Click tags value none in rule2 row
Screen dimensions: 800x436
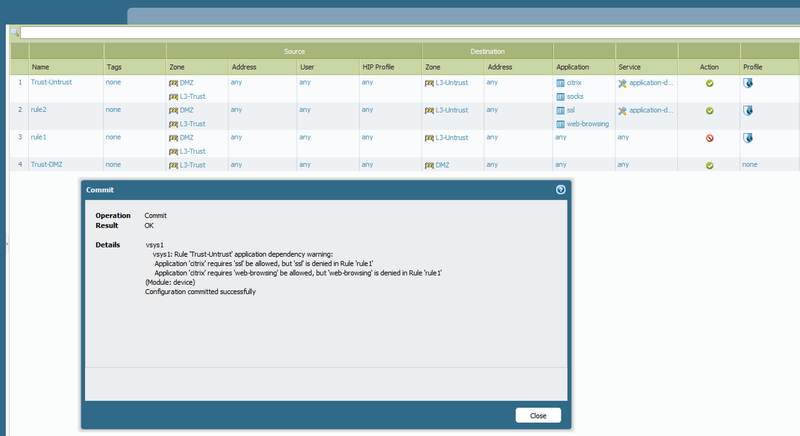pos(113,110)
